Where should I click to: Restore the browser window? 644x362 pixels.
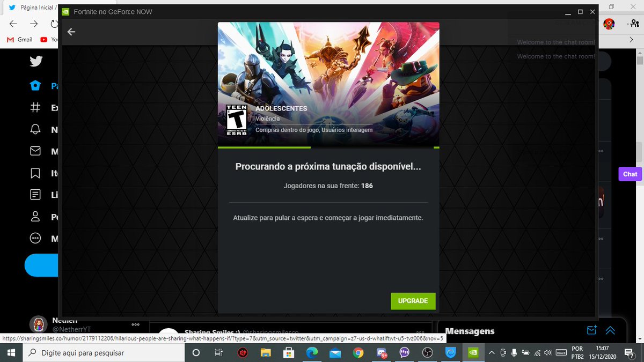point(611,6)
